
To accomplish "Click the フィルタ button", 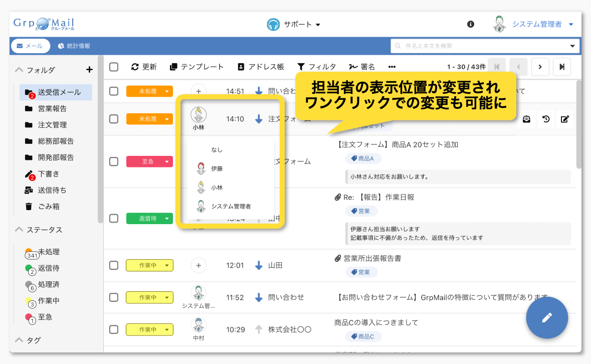I will pyautogui.click(x=317, y=67).
